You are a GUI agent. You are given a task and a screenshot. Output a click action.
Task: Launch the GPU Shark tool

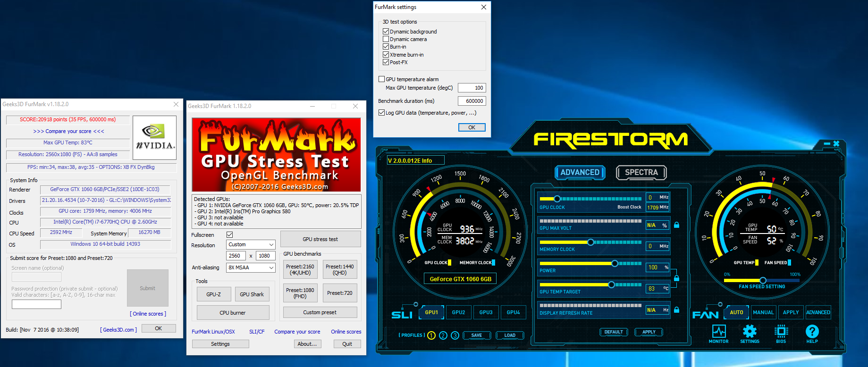tap(252, 294)
